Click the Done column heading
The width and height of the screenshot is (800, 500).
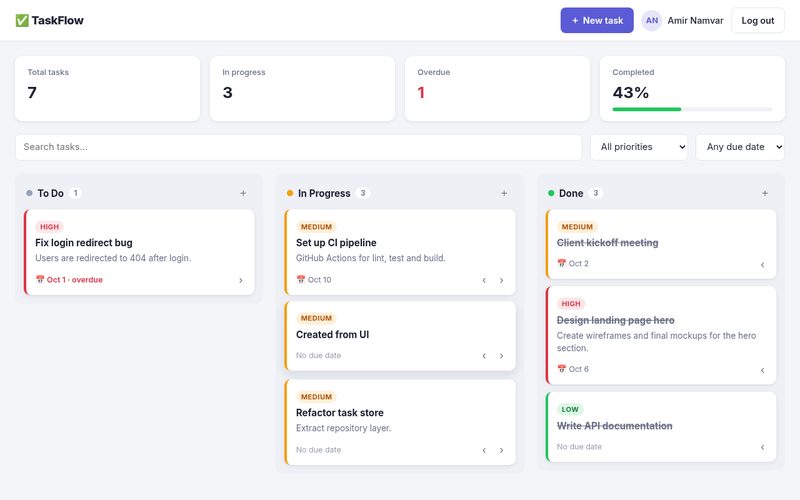[571, 193]
